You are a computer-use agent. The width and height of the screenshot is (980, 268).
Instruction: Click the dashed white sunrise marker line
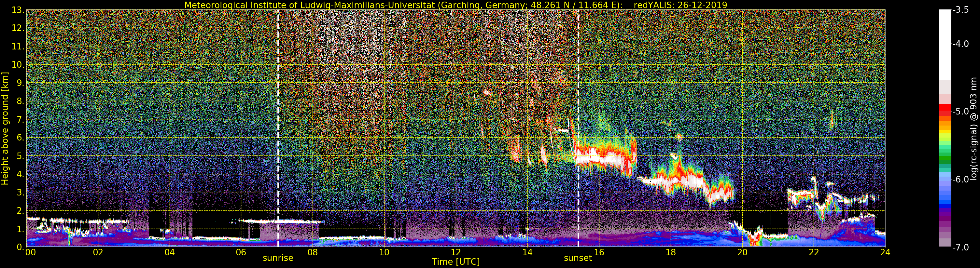click(x=278, y=128)
